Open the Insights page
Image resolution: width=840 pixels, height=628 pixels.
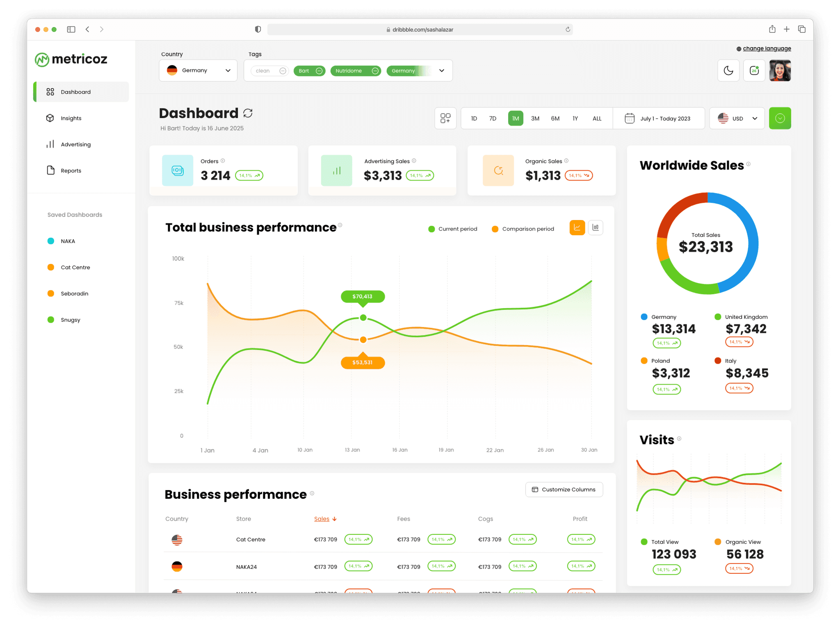[71, 118]
